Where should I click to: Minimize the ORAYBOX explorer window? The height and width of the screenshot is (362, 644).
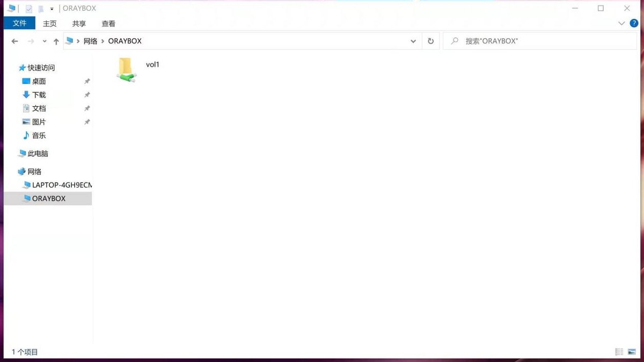pyautogui.click(x=575, y=9)
